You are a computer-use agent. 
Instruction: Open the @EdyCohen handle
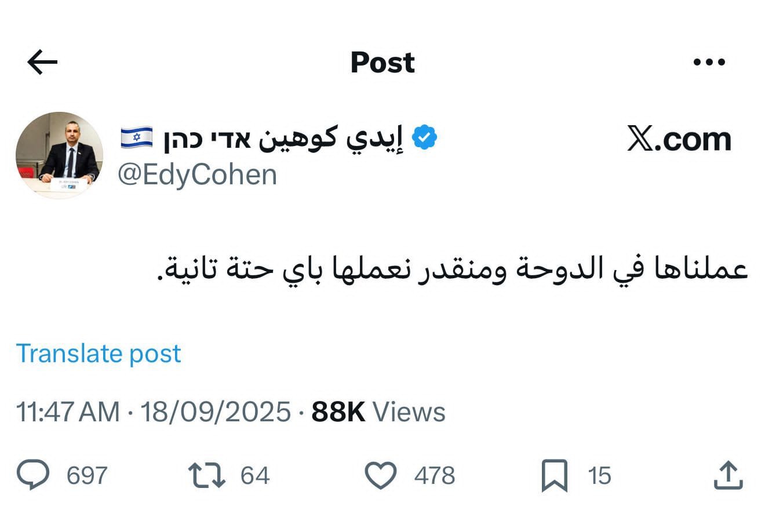197,175
